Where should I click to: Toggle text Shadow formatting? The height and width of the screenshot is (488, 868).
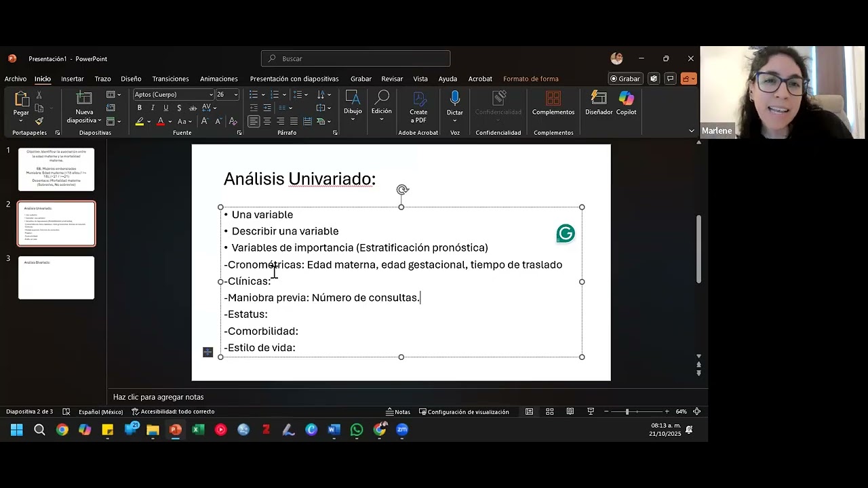pyautogui.click(x=179, y=108)
